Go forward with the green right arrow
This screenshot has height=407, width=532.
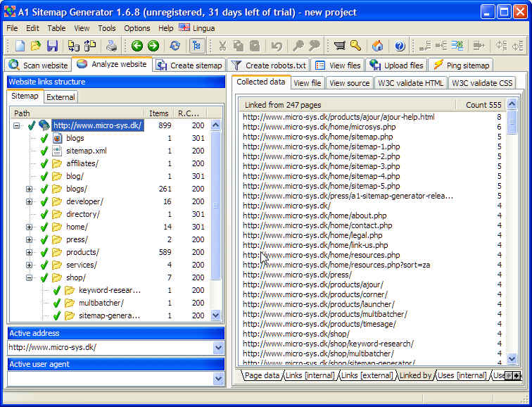(153, 46)
